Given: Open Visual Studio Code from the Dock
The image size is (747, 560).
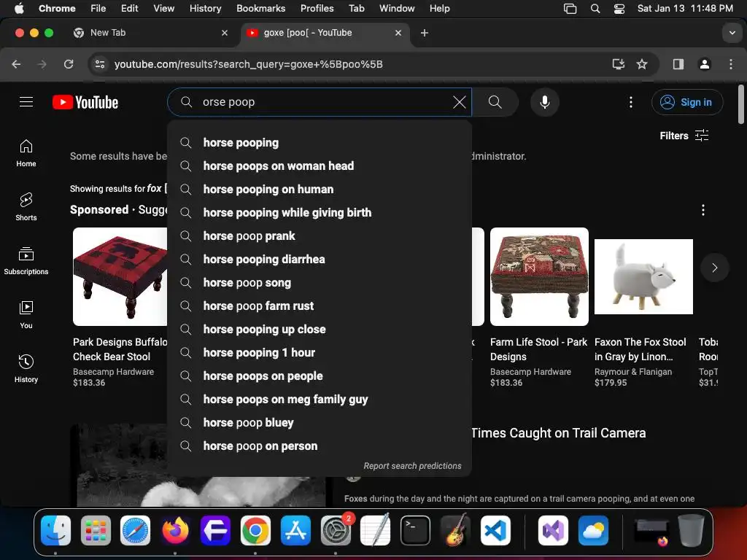Looking at the screenshot, I should [x=495, y=530].
